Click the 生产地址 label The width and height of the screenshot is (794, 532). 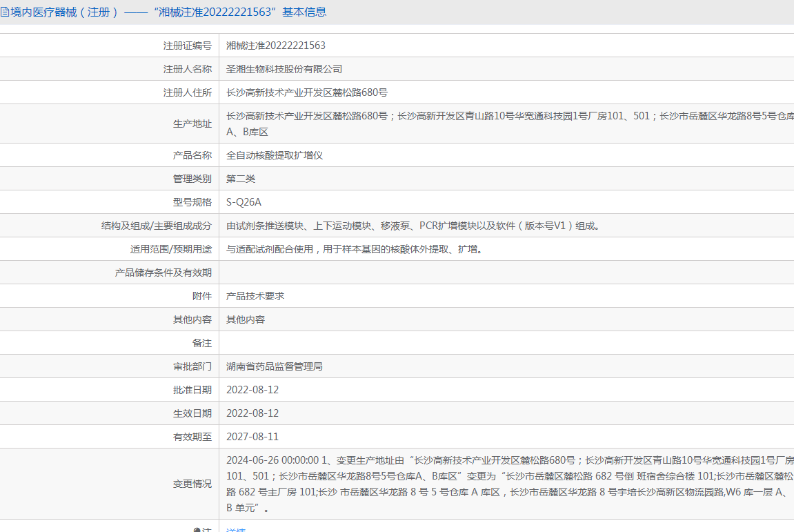click(192, 124)
